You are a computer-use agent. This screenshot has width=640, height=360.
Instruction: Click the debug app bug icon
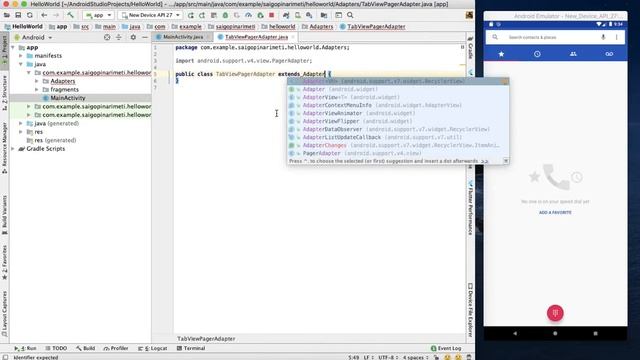[225, 15]
